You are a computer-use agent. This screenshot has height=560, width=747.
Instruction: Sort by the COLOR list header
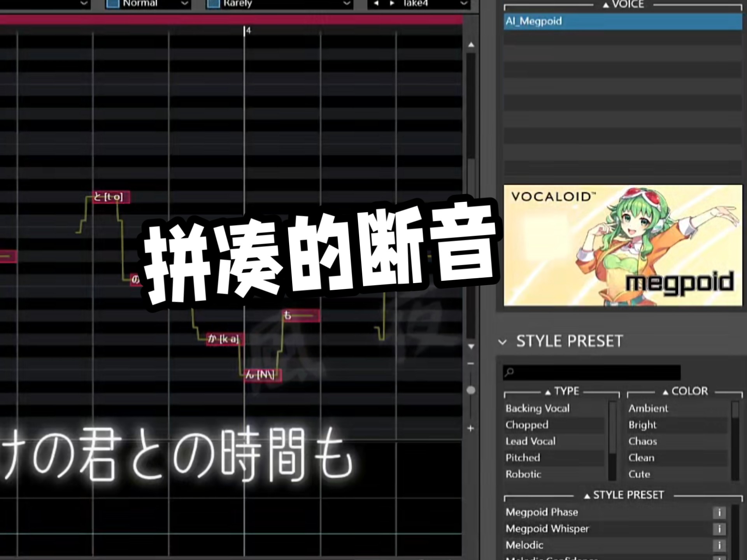tap(685, 391)
